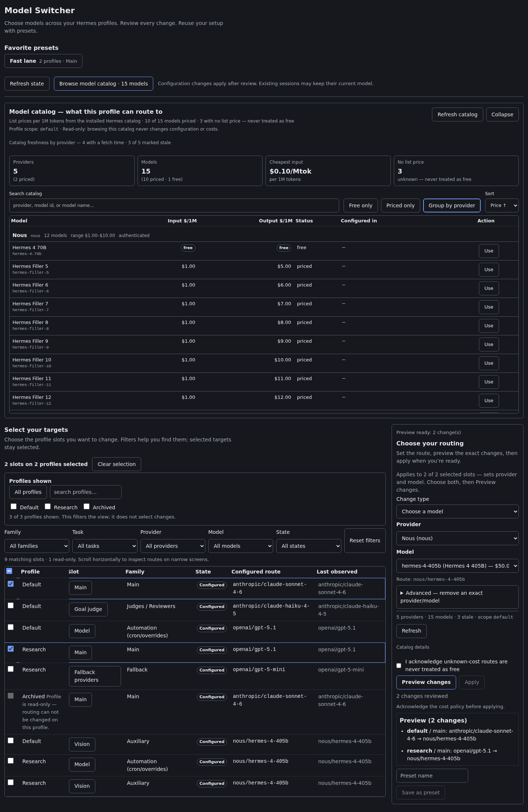Screen dimensions: 528x812
Task: Select the Default Goal judge slot row checkbox
Action: (11, 605)
